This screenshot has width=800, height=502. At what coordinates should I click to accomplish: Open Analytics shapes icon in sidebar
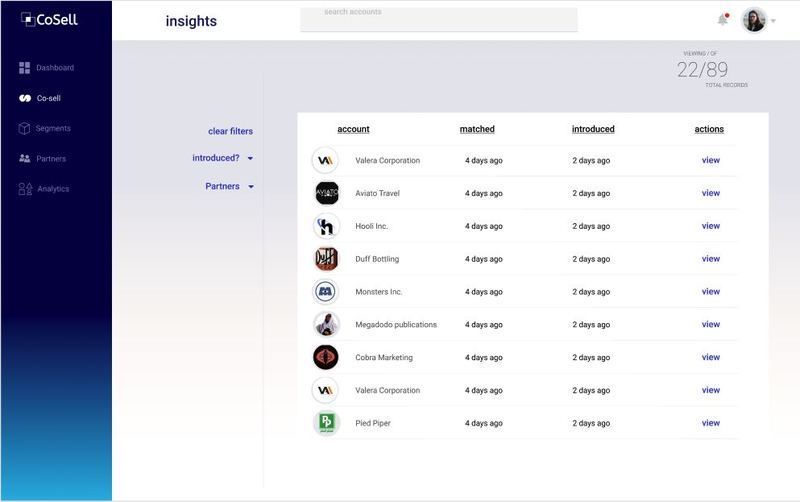25,189
